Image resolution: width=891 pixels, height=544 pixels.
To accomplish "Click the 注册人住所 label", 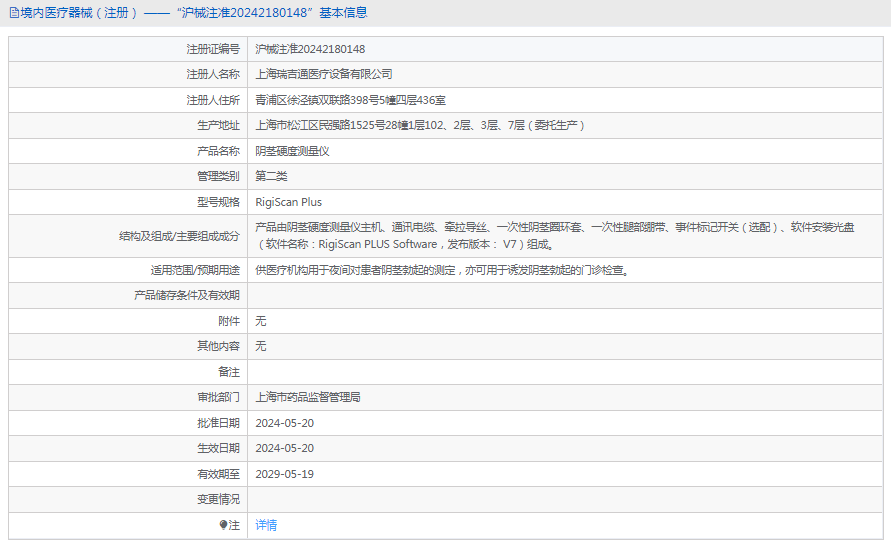I will coord(213,101).
